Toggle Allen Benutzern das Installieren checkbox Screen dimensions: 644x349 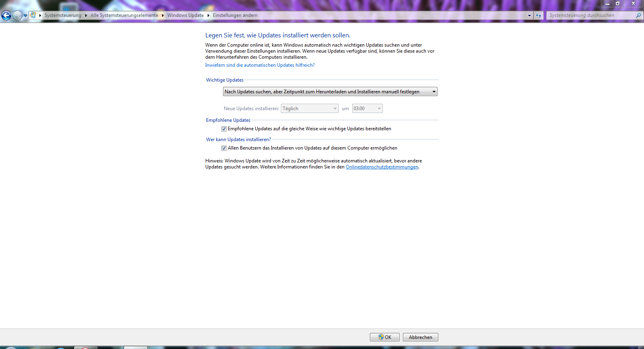point(224,148)
